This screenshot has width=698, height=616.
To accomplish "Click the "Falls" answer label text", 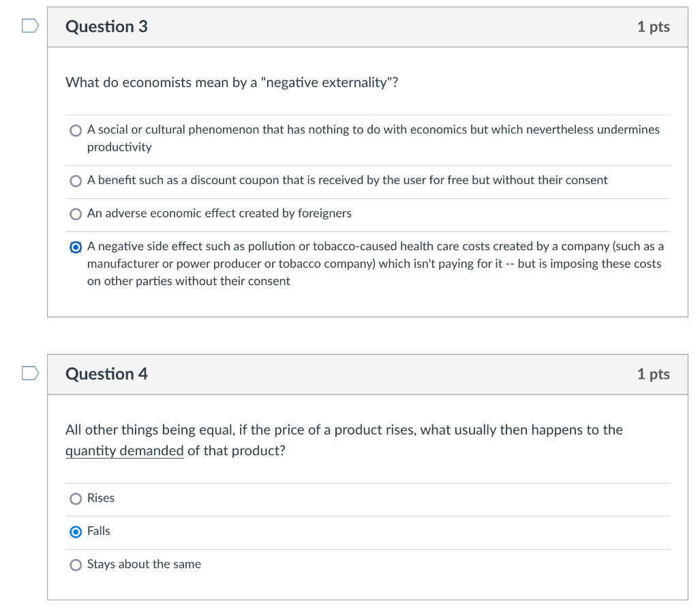I will click(99, 531).
